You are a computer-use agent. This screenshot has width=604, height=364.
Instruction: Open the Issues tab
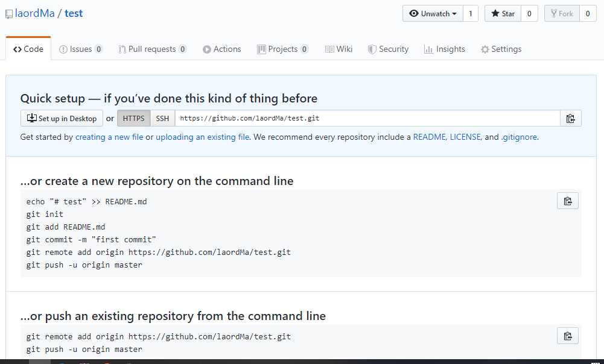tap(80, 49)
